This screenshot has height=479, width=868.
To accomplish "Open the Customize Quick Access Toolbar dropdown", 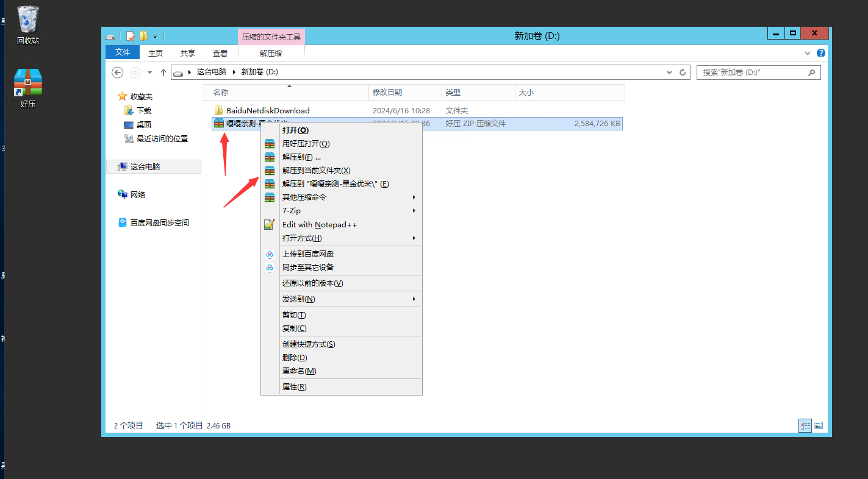I will click(x=155, y=37).
